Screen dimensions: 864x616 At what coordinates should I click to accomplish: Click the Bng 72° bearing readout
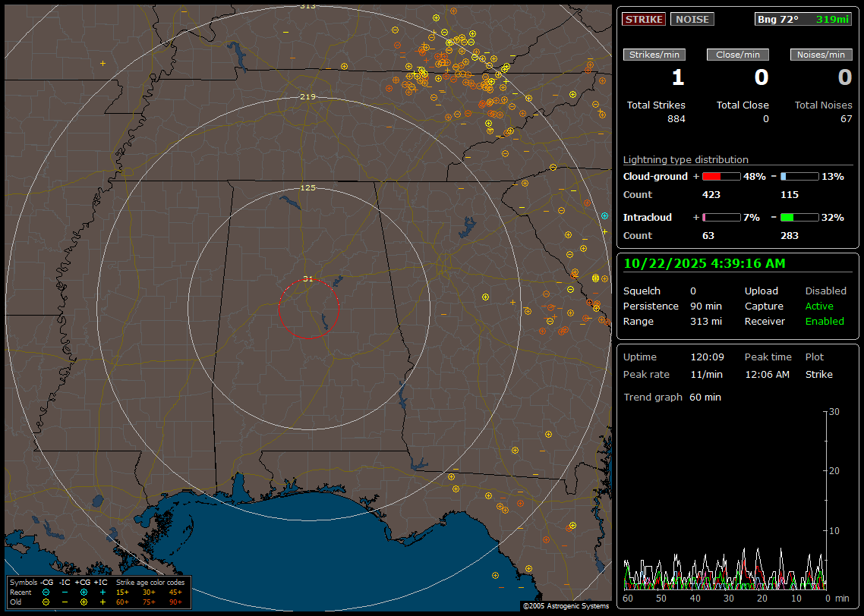coord(778,20)
